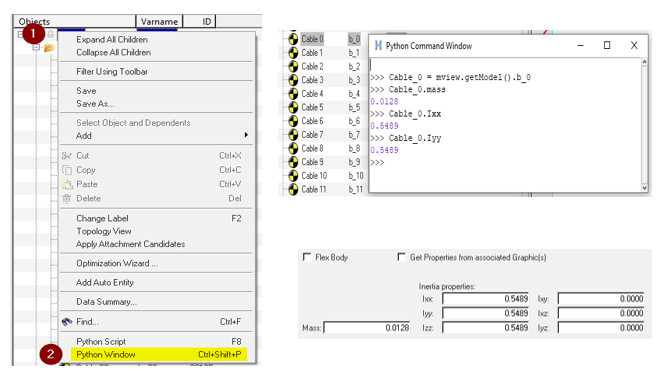Click the Cable 2 body icon
The image size is (667, 384).
[293, 66]
